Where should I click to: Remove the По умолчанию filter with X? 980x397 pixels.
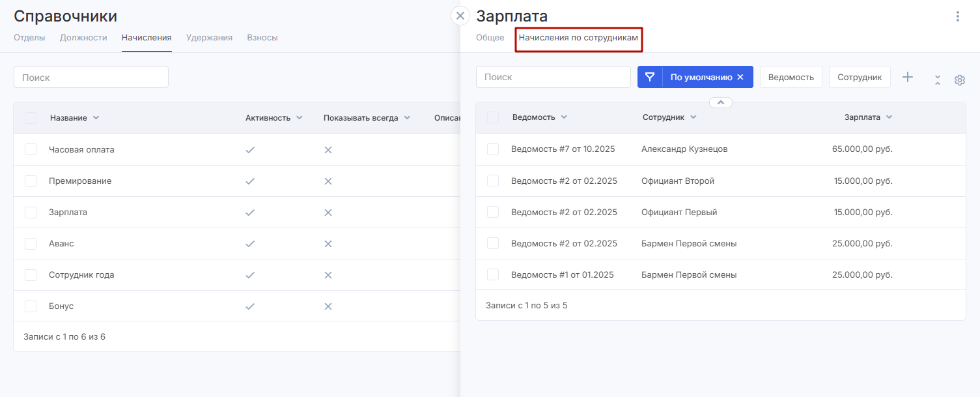pos(740,77)
